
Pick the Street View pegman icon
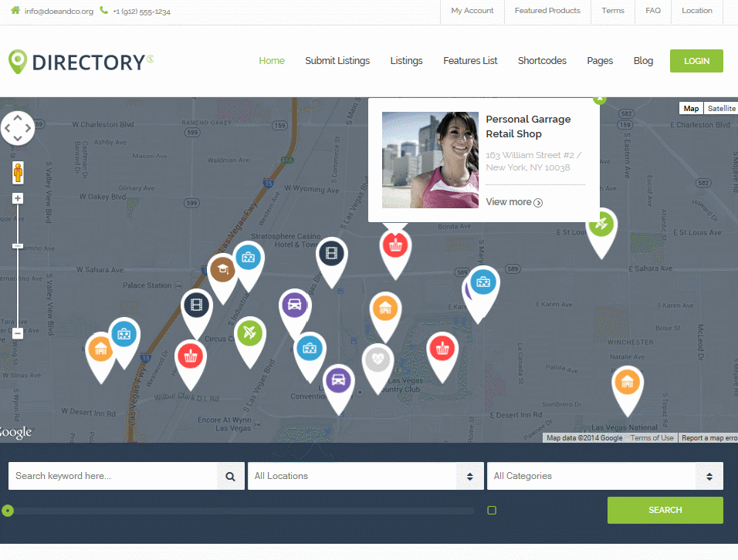click(x=18, y=173)
